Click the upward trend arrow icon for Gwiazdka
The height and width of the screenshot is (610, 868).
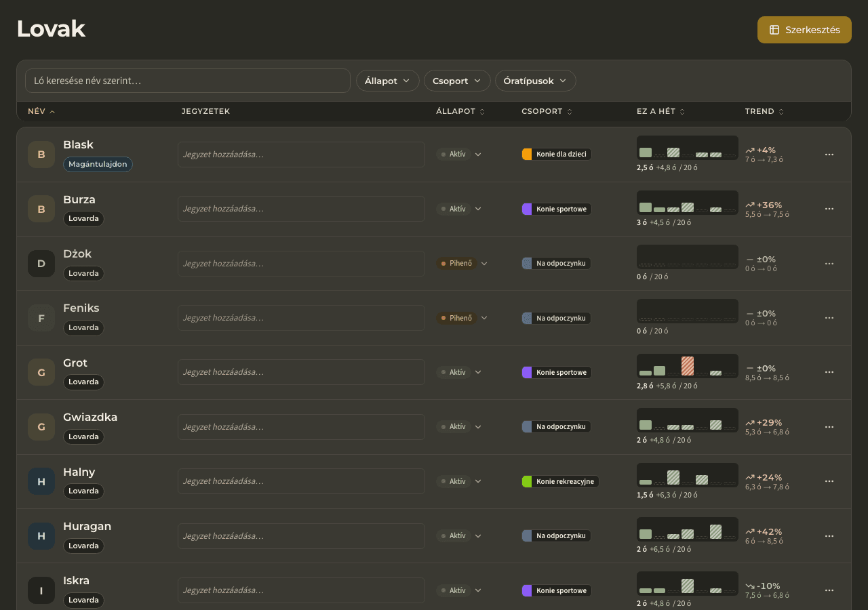click(750, 423)
